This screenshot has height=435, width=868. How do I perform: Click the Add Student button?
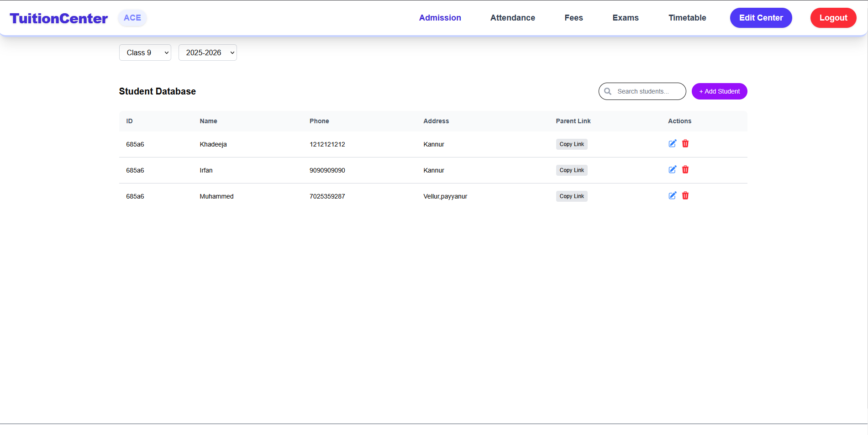tap(719, 91)
